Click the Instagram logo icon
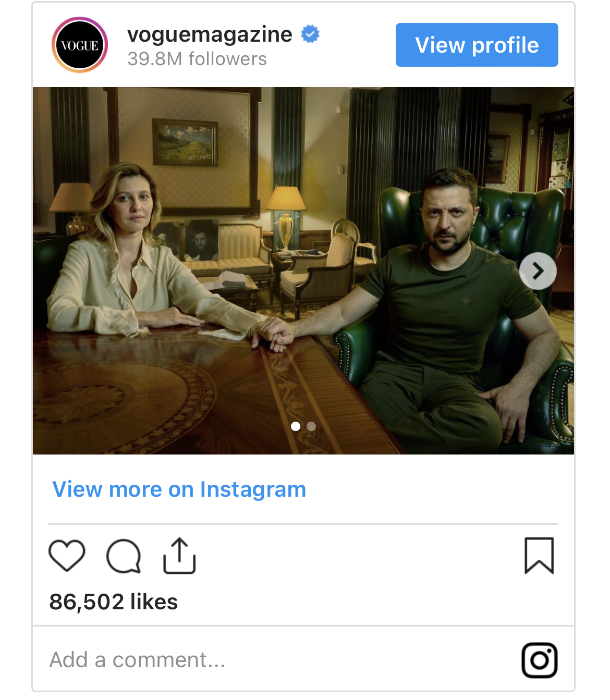 540,660
